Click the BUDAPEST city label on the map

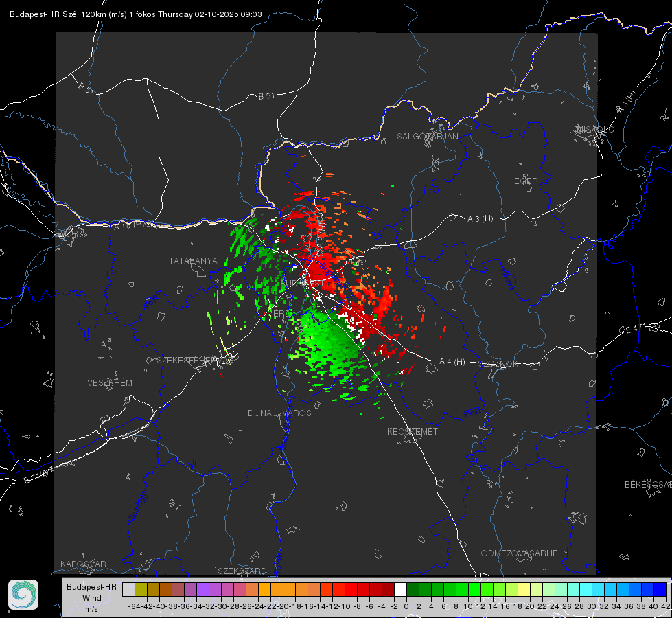pos(303,284)
